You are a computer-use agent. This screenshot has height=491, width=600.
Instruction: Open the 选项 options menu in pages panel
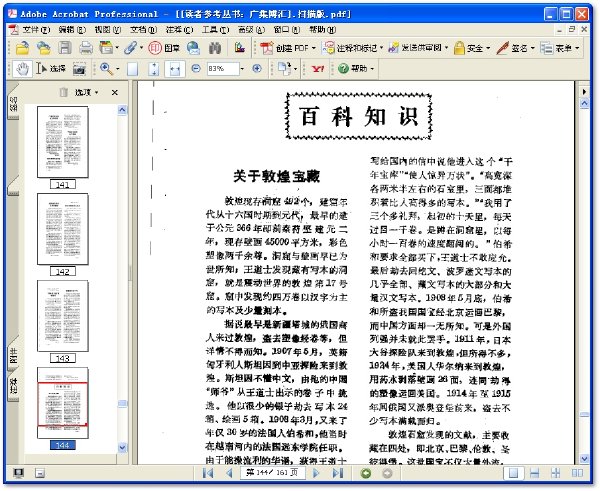click(x=86, y=92)
